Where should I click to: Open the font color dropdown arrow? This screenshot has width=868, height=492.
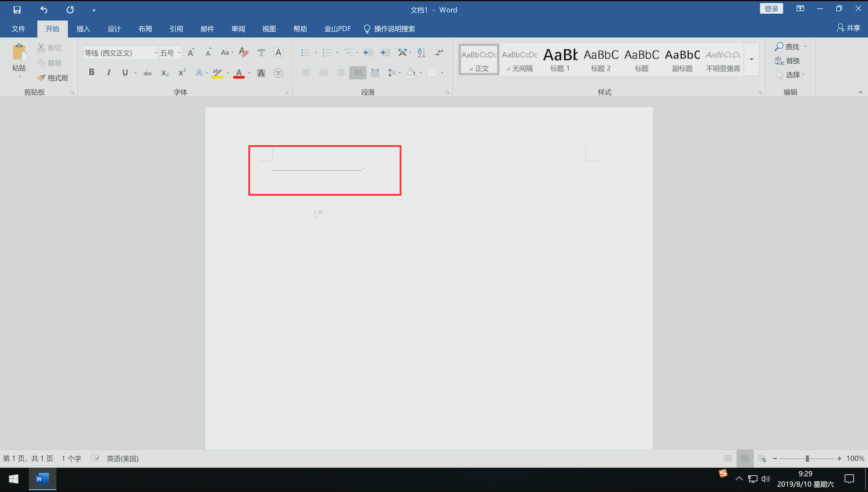coord(249,73)
